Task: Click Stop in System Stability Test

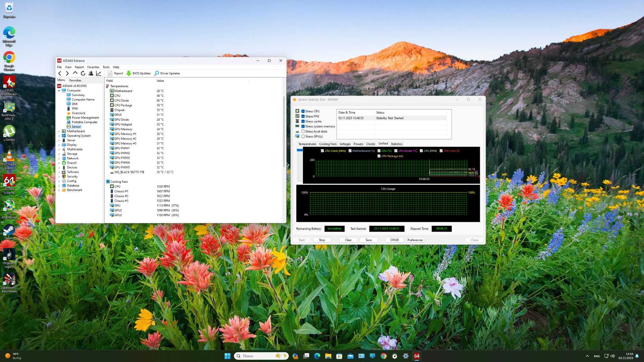Action: (322, 240)
